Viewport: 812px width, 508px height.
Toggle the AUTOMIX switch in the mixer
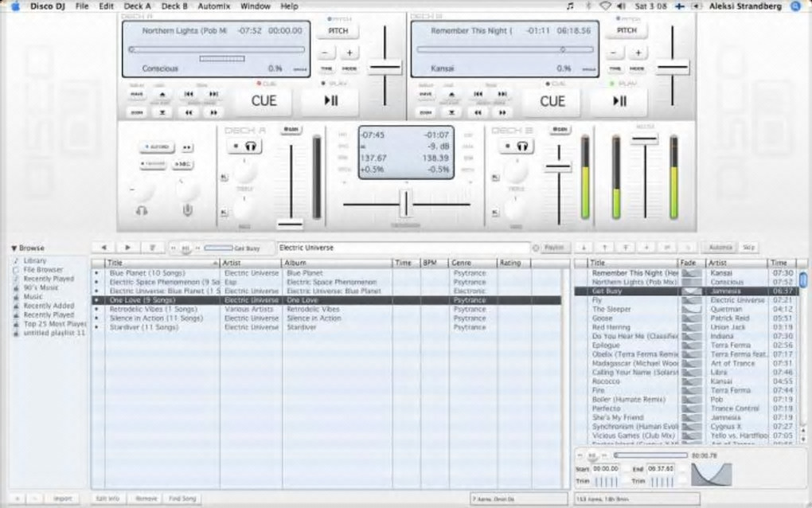[157, 147]
